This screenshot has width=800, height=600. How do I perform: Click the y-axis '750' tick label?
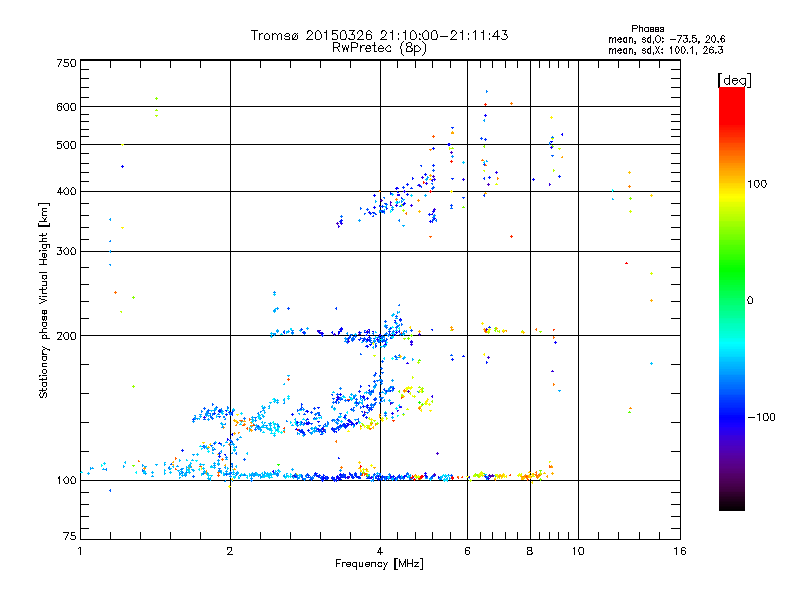(66, 63)
